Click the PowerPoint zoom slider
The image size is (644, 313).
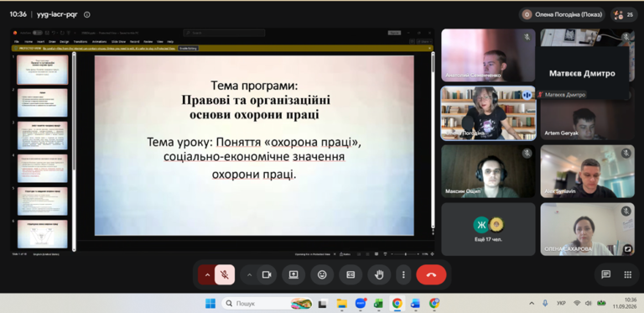pos(405,254)
